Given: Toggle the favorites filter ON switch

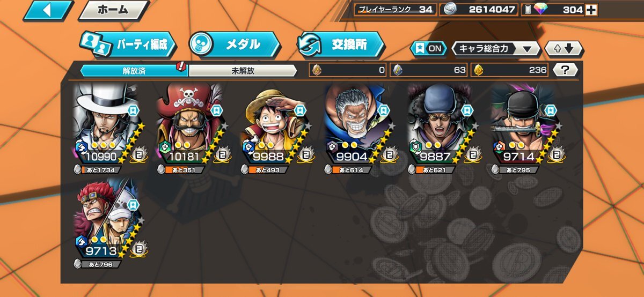Looking at the screenshot, I should tap(428, 49).
